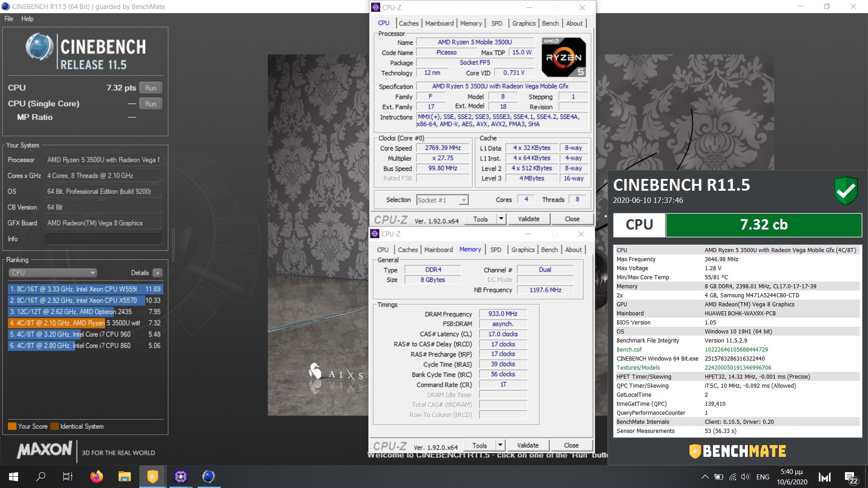
Task: Switch to Caches tab in upper CPU-Z
Action: (409, 23)
